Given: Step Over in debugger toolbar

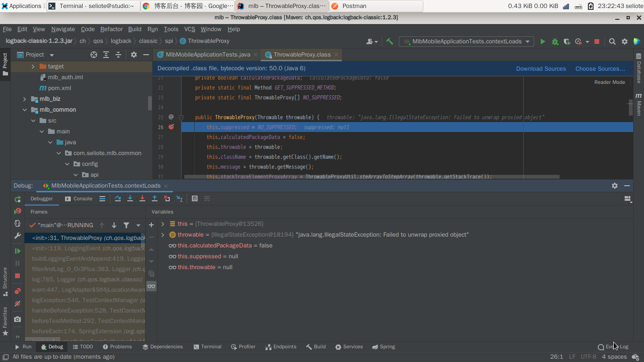Looking at the screenshot, I should [x=118, y=198].
